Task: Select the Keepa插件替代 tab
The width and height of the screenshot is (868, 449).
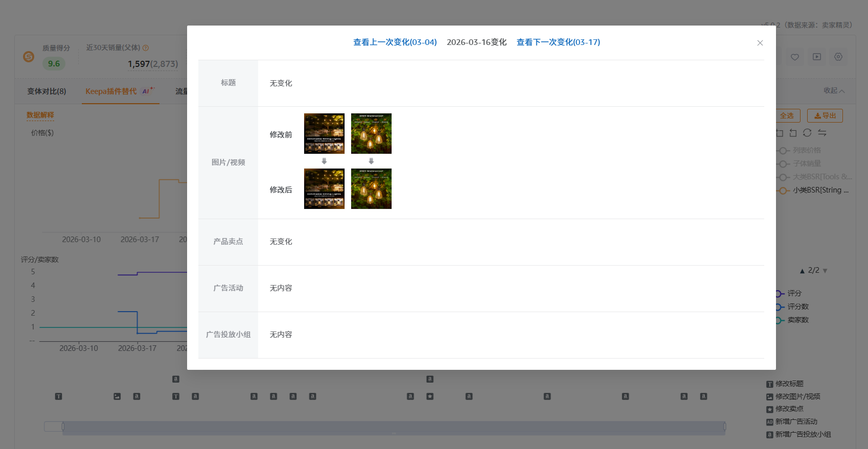Action: coord(111,91)
